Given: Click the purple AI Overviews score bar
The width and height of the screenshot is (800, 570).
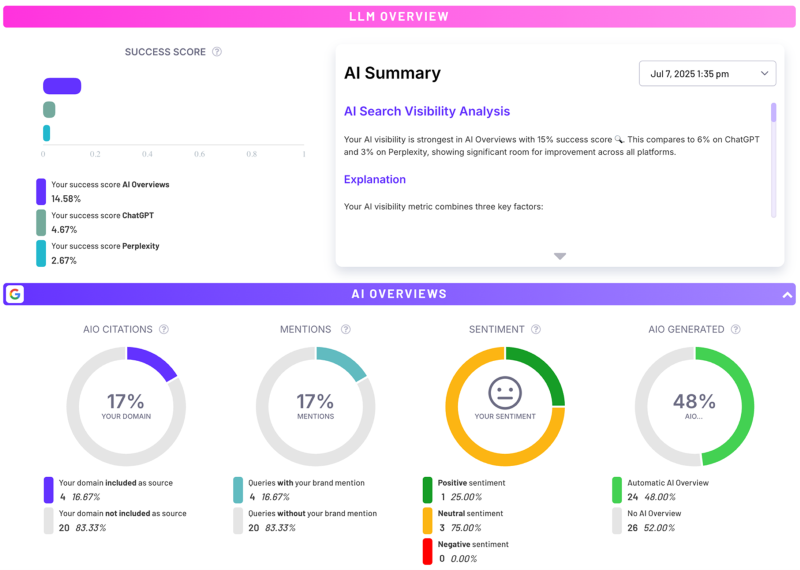Looking at the screenshot, I should click(62, 86).
